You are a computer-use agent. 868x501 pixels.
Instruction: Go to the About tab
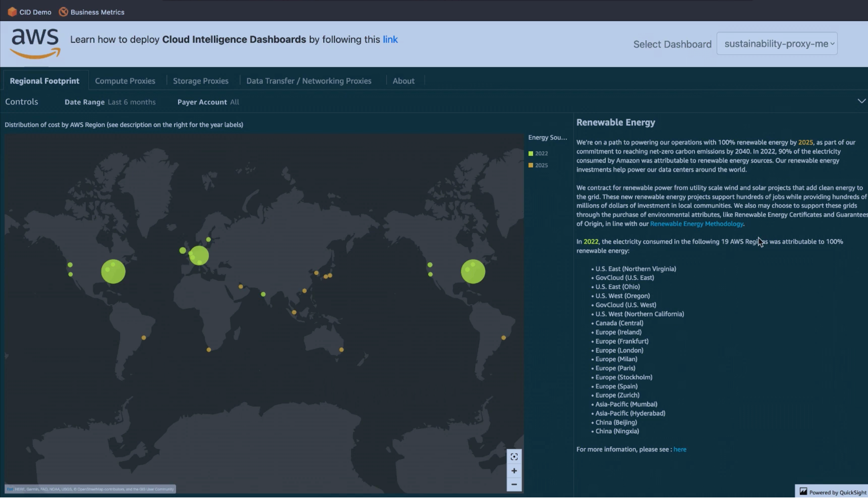click(403, 81)
